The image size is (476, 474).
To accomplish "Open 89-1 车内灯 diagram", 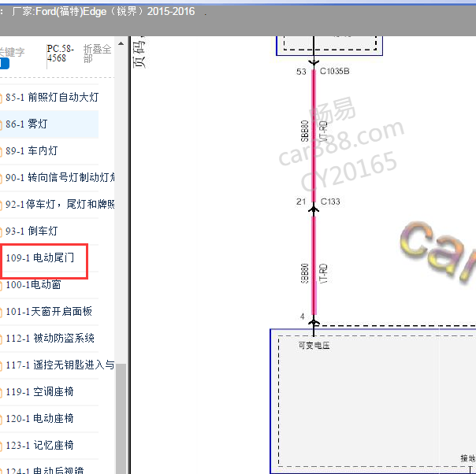I will pyautogui.click(x=32, y=150).
